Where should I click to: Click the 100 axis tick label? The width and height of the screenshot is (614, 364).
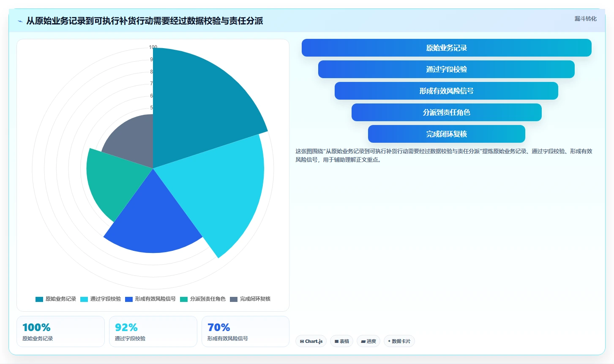tap(153, 47)
